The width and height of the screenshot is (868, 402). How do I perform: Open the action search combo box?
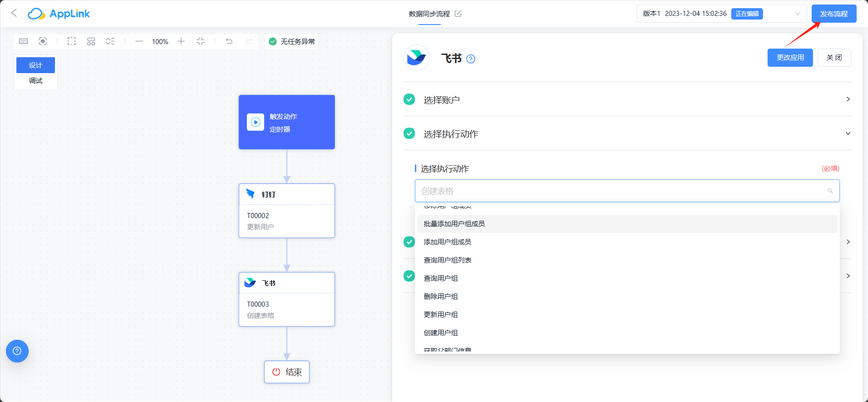click(x=627, y=191)
